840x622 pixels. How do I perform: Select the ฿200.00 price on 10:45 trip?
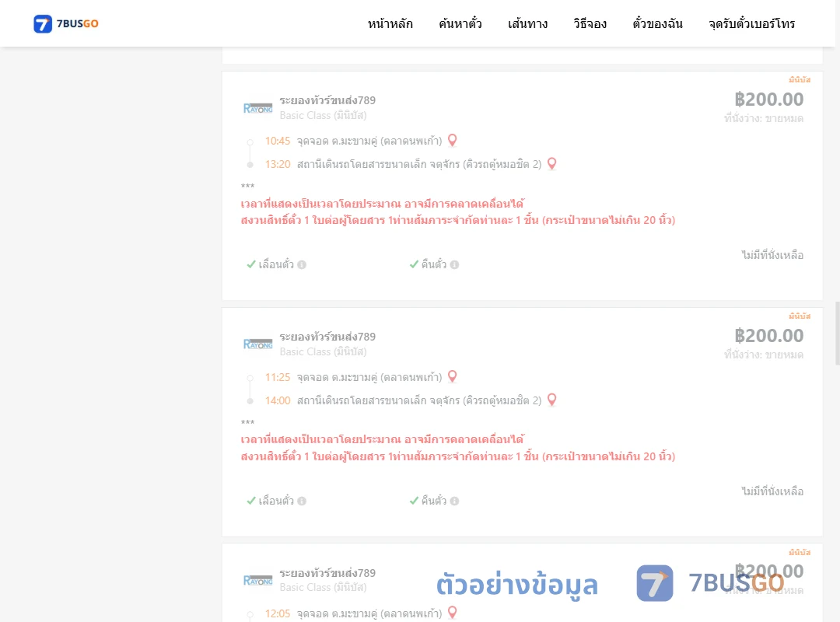point(768,99)
